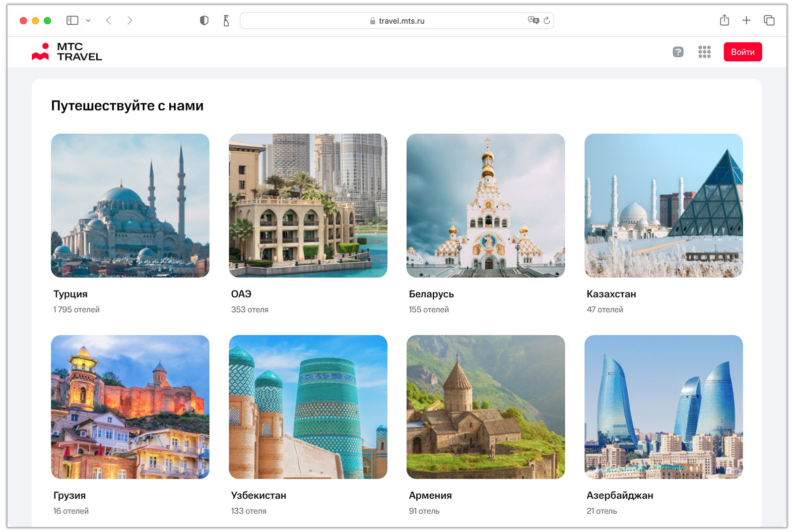Open the page translate icon in address bar

[533, 20]
